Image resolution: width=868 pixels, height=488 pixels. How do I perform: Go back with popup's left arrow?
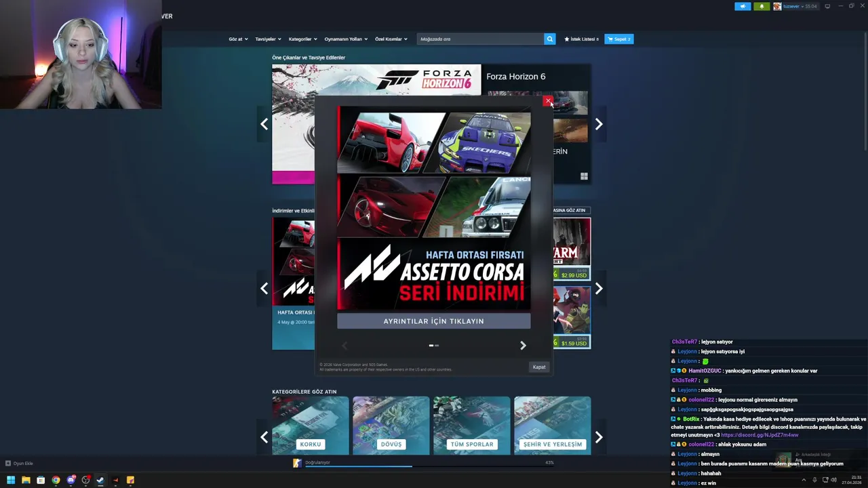[x=344, y=346]
